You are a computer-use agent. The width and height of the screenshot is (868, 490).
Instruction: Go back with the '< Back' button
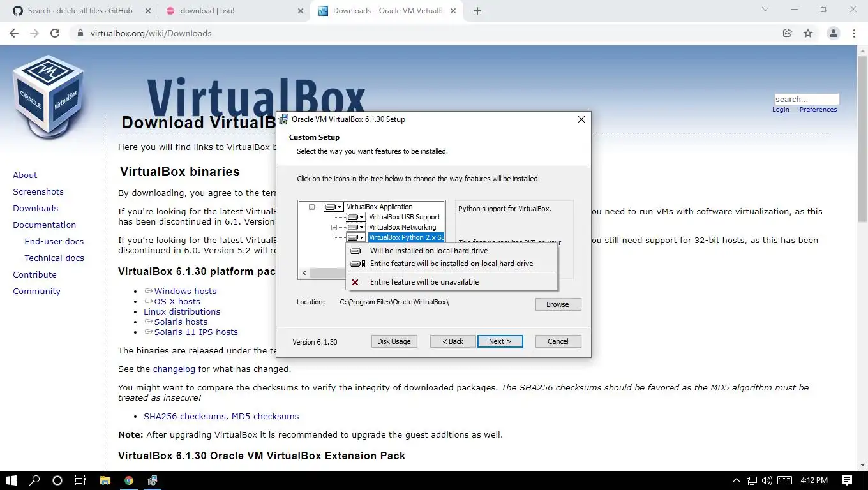coord(453,341)
